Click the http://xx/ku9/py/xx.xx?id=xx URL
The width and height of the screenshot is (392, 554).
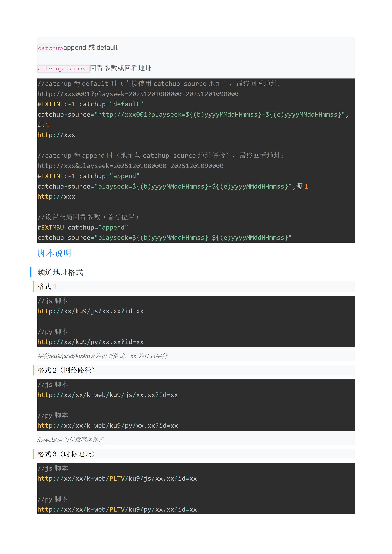tap(91, 342)
